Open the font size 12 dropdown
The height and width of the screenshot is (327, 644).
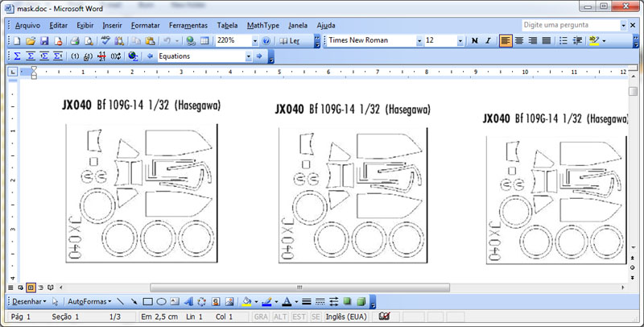(x=460, y=40)
